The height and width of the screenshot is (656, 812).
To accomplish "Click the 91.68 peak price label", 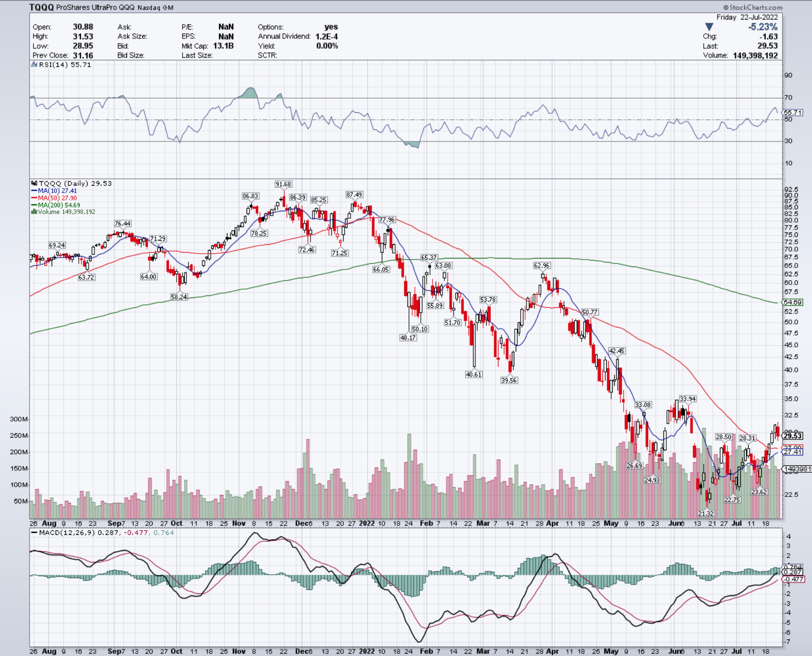I will [283, 184].
